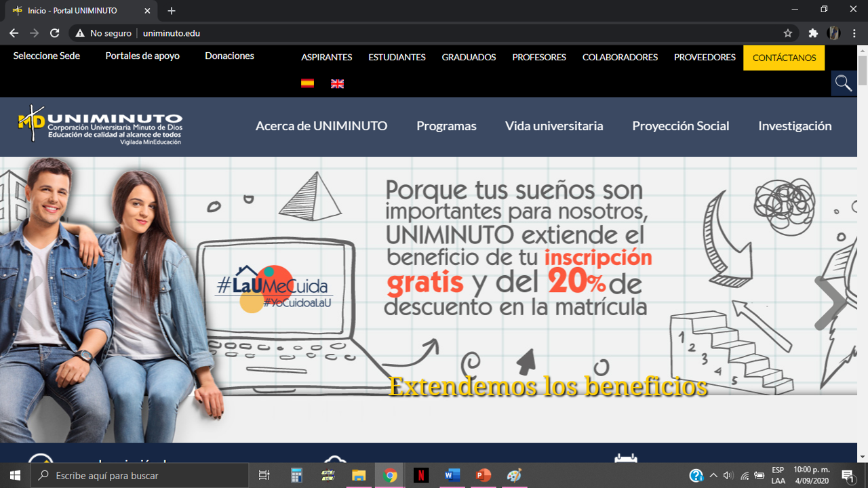Screen dimensions: 868x488
Task: Show hidden system tray icons
Action: pyautogui.click(x=713, y=476)
